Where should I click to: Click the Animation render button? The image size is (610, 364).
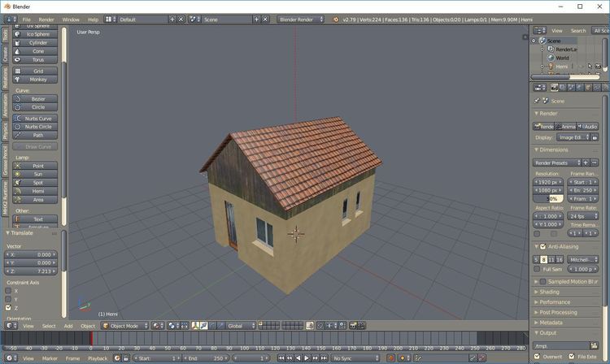point(565,127)
